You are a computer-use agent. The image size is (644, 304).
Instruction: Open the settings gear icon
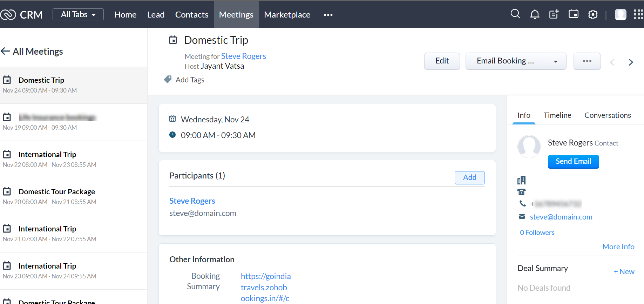[x=593, y=14]
